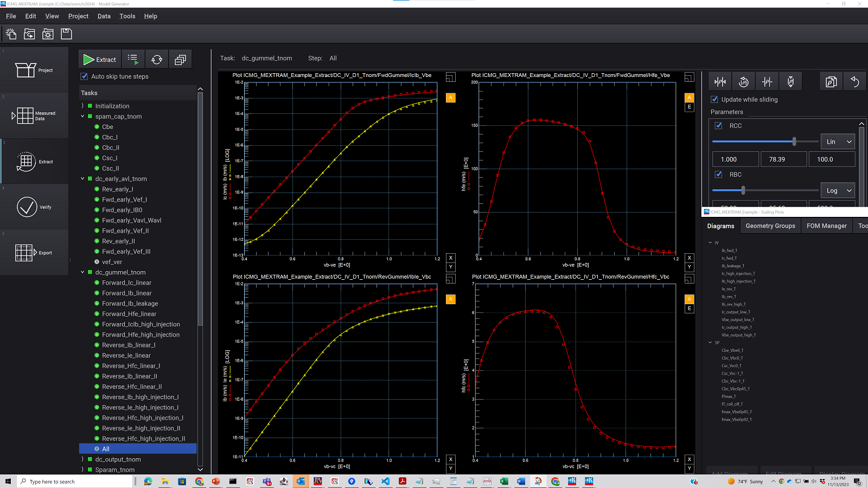Select the run task list icon next to Extract
The width and height of the screenshot is (868, 488).
(133, 59)
